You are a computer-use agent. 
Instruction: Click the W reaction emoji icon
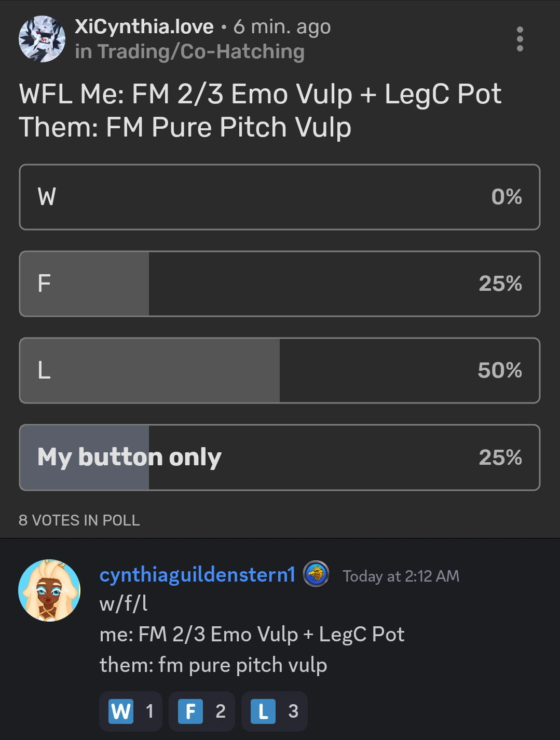click(120, 711)
